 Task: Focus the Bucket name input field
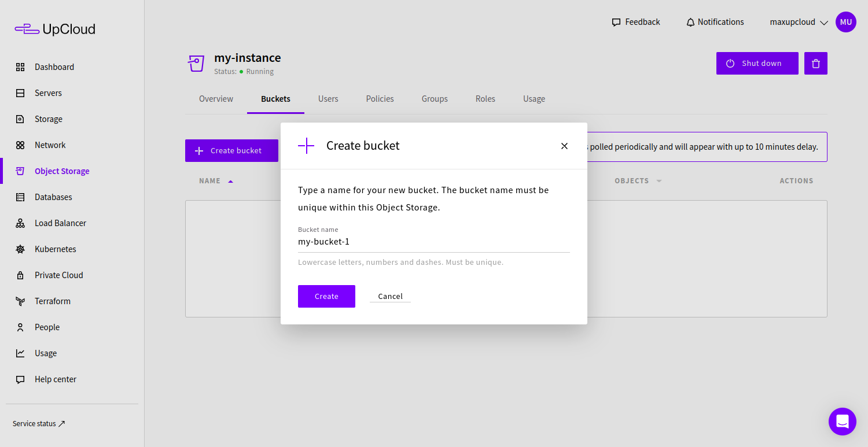(434, 242)
